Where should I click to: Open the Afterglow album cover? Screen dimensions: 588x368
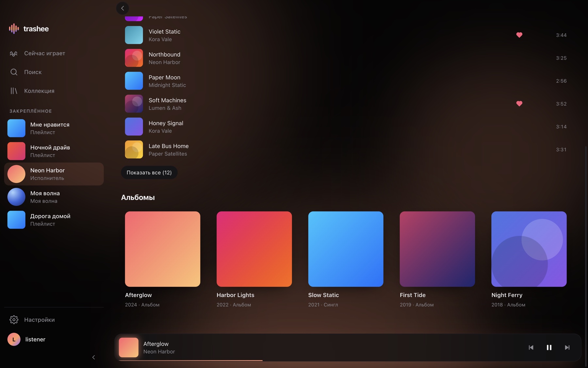pos(163,249)
